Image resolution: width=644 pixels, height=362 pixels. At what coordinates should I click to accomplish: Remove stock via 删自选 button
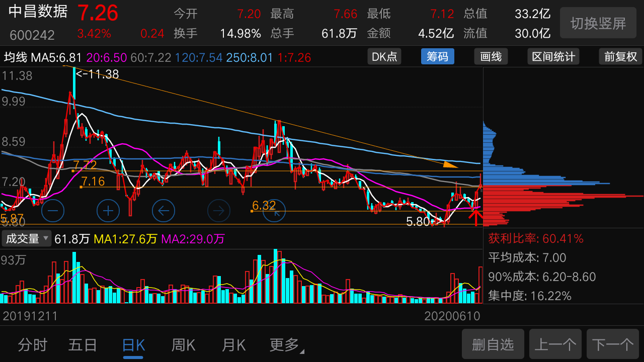pyautogui.click(x=493, y=344)
